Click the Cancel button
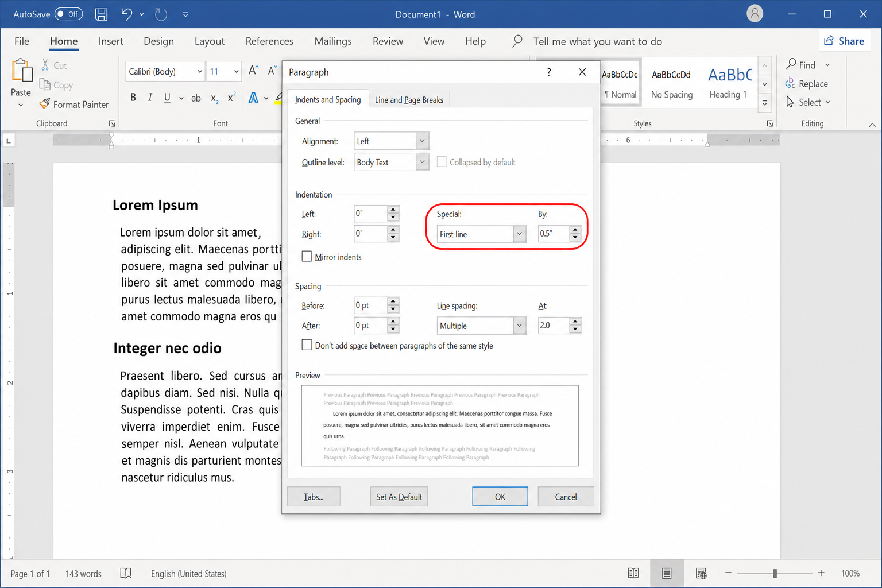882x588 pixels. pyautogui.click(x=566, y=497)
